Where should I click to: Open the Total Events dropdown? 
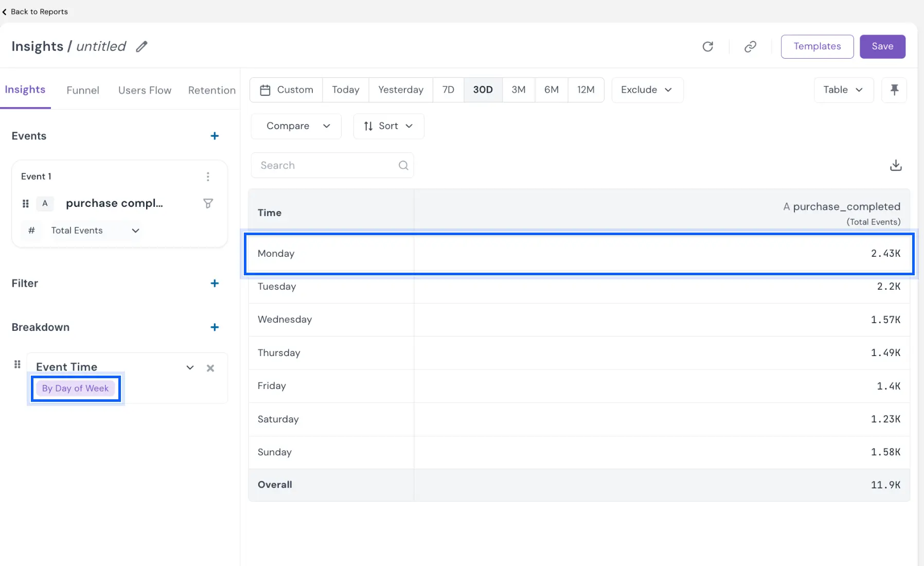coord(95,231)
